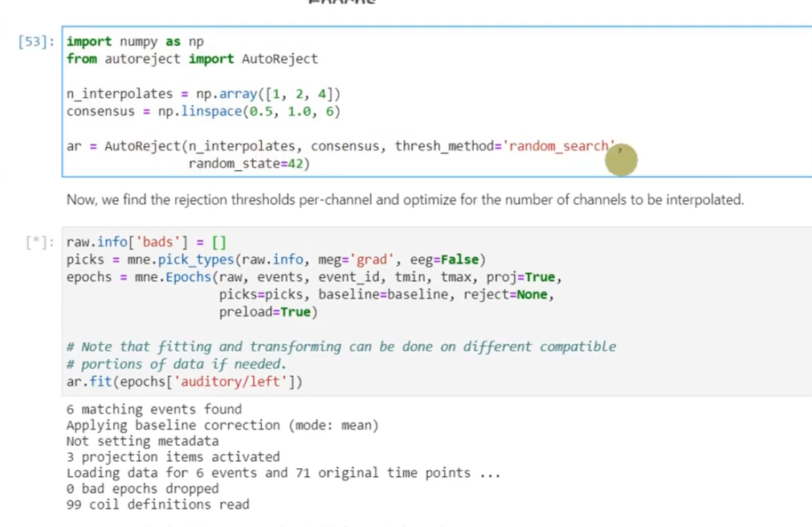Click the '0 bad epochs dropped' message
Screen dimensions: 812x527
142,488
